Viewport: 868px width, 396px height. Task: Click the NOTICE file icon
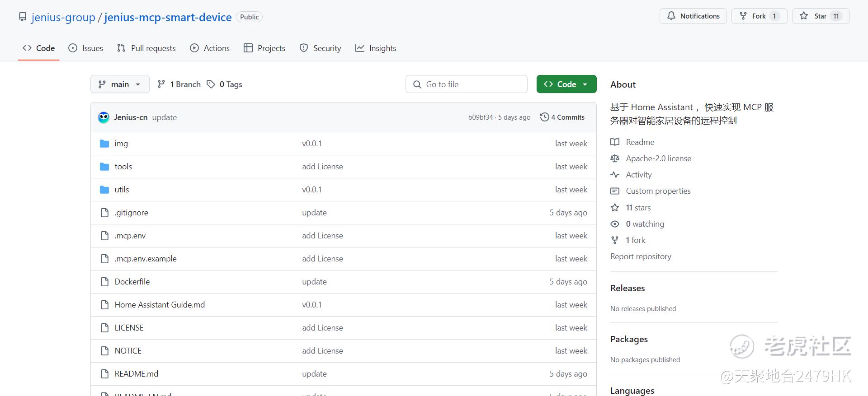(104, 351)
